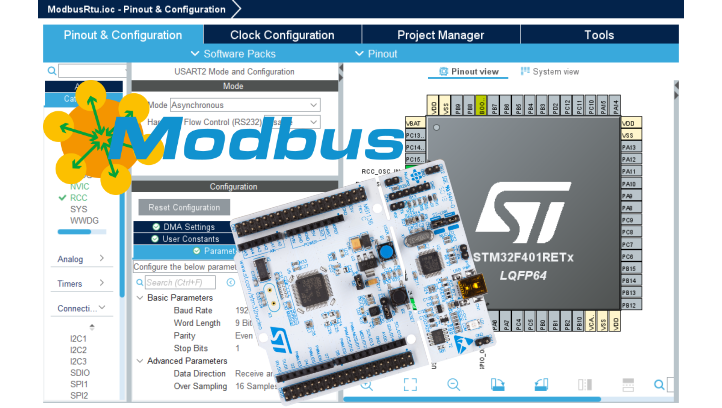The image size is (722, 408).
Task: Select the PB12 pin
Action: tap(631, 305)
